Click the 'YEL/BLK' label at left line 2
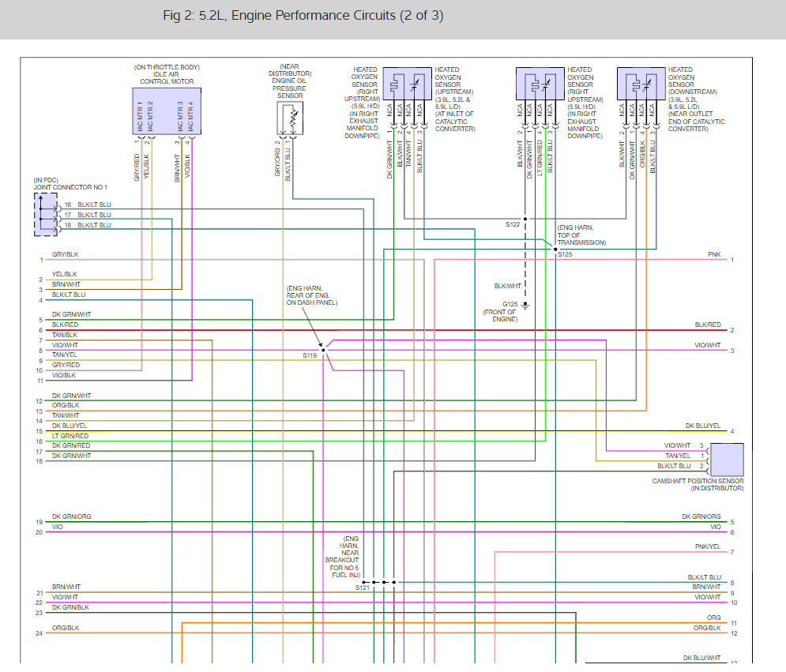 (x=65, y=274)
